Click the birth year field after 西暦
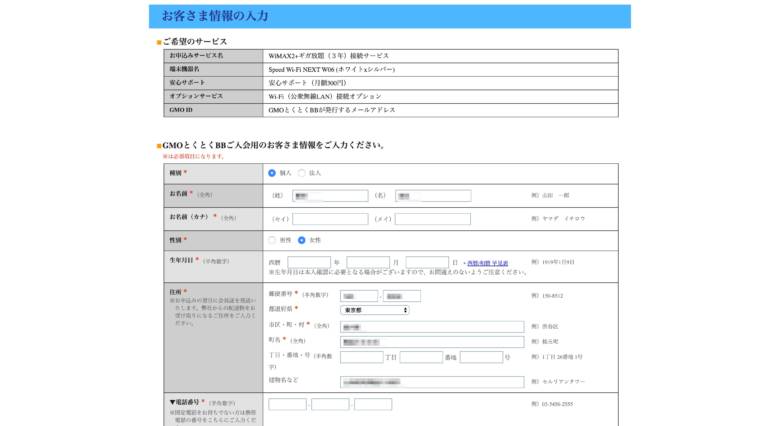 pos(309,262)
